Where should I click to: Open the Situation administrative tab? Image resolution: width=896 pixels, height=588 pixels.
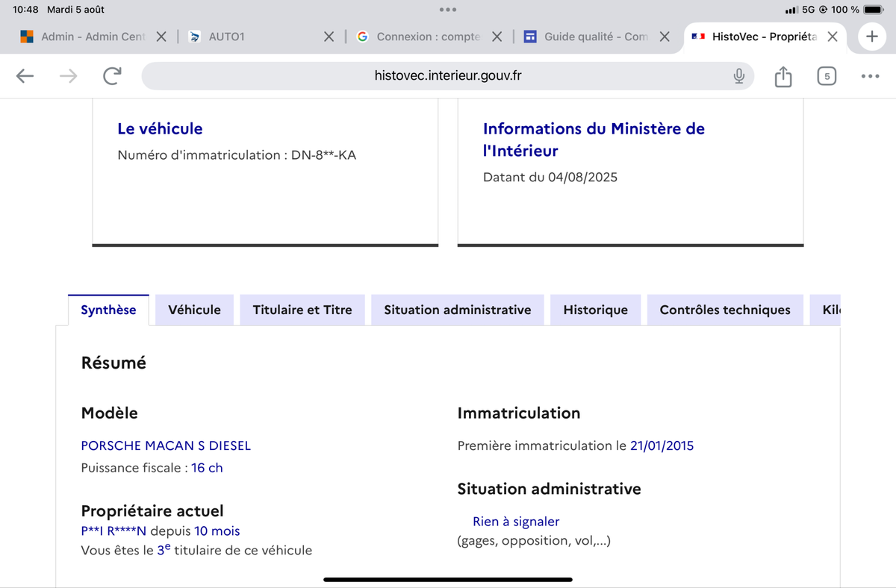pos(458,310)
